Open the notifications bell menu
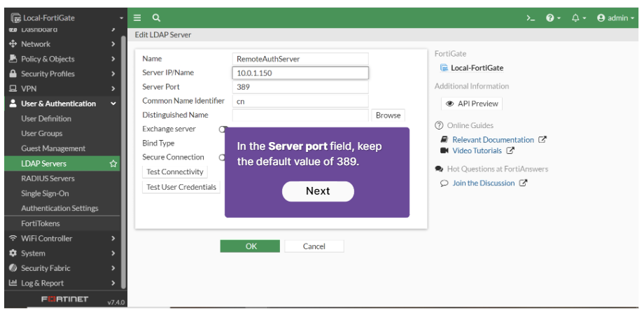The width and height of the screenshot is (644, 315). [578, 18]
